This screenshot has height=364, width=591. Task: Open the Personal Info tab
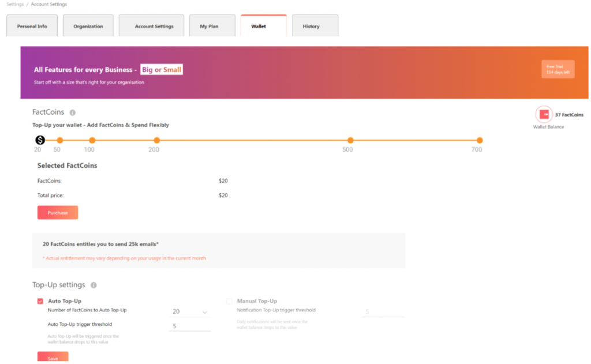[x=32, y=26]
